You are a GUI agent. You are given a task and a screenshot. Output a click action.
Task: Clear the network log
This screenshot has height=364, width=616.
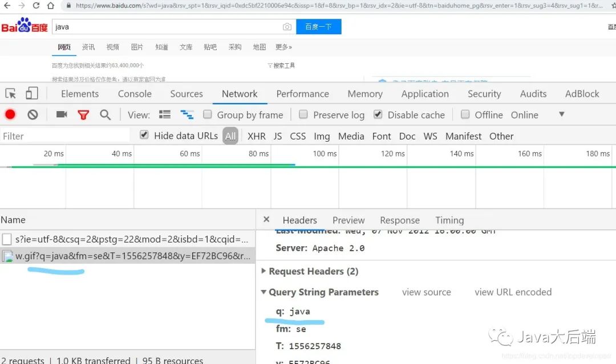33,114
